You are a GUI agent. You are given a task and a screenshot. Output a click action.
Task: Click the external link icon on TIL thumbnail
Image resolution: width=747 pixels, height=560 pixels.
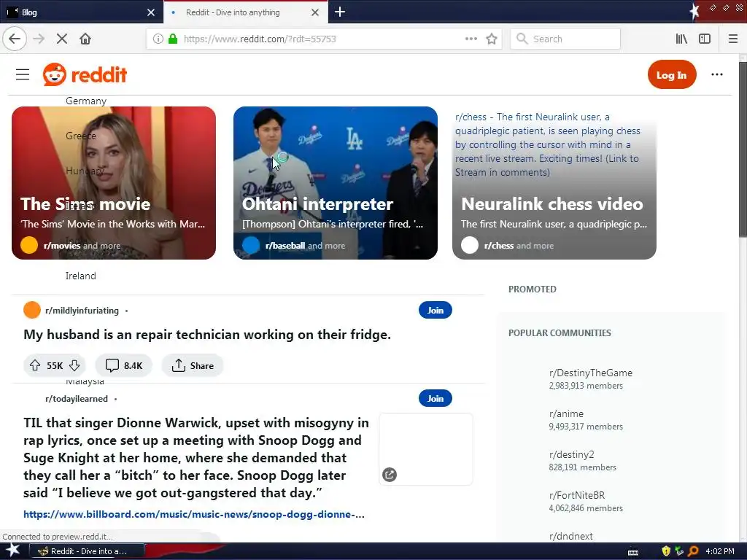[x=390, y=474]
